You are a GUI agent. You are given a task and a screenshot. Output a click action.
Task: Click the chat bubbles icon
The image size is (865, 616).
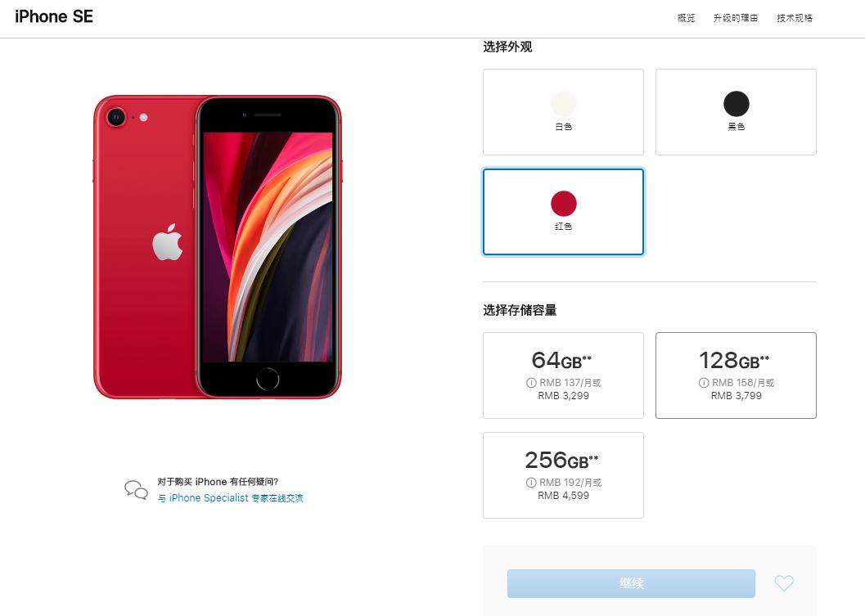pyautogui.click(x=136, y=490)
